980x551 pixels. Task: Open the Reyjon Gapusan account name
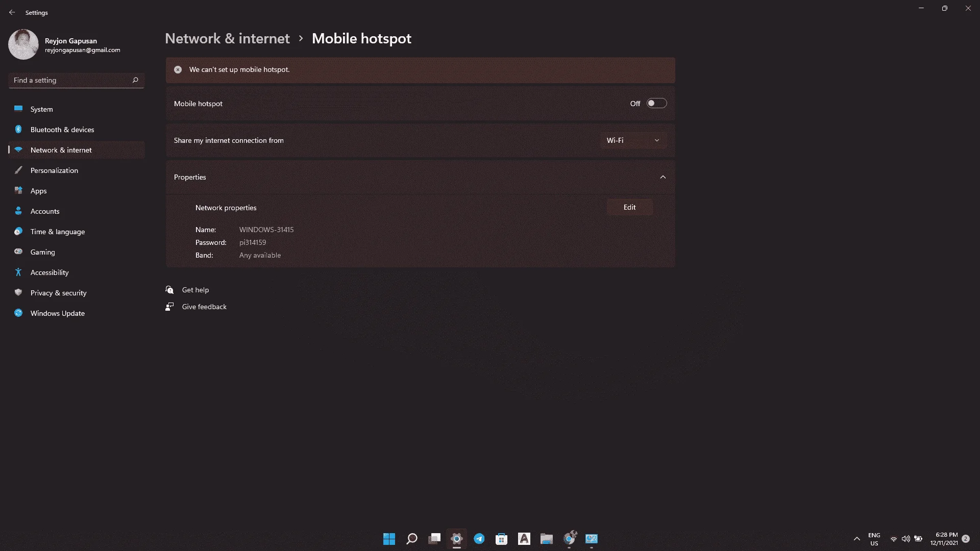71,41
